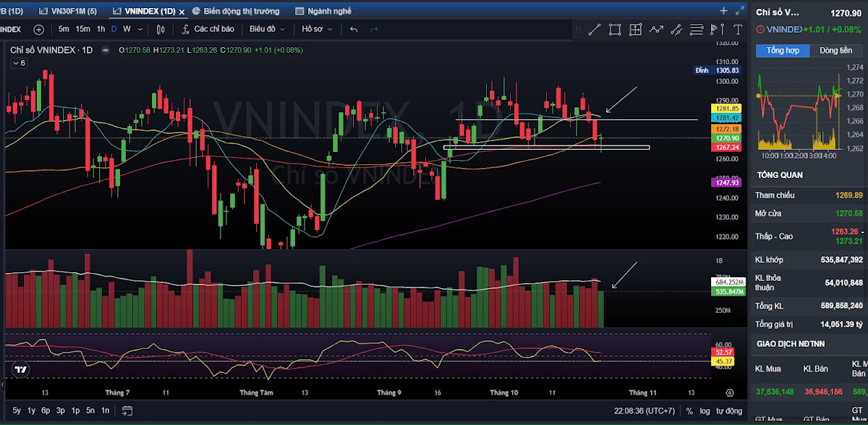
Task: Set date range to 5n
Action: tap(90, 411)
